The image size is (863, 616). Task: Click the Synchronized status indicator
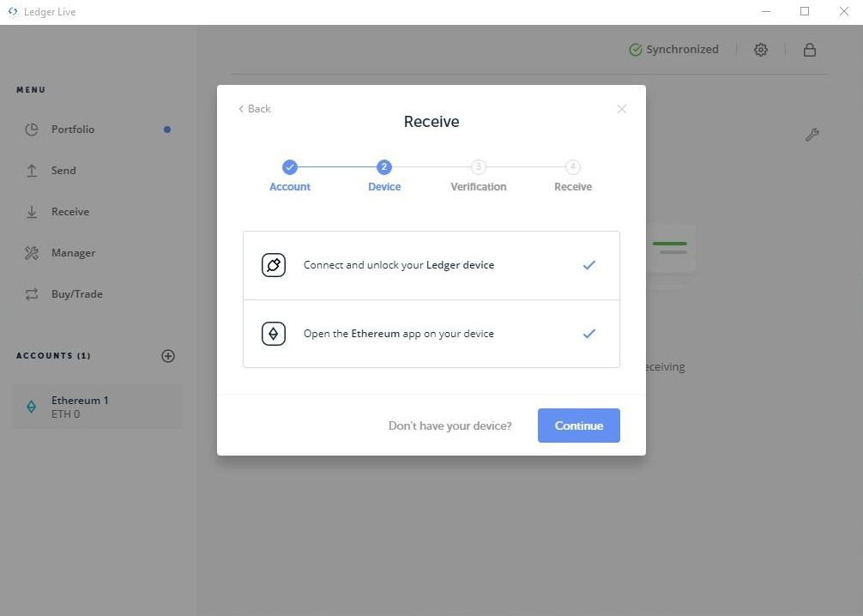point(673,50)
